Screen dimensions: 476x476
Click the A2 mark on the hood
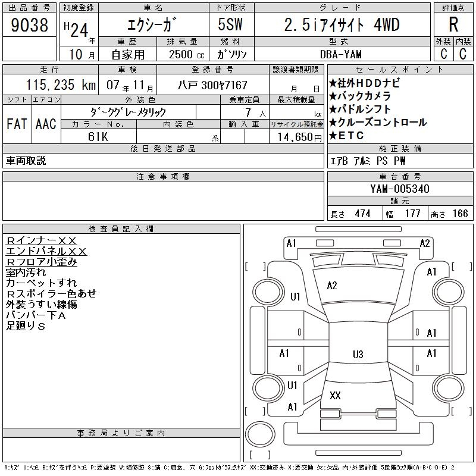(x=332, y=286)
